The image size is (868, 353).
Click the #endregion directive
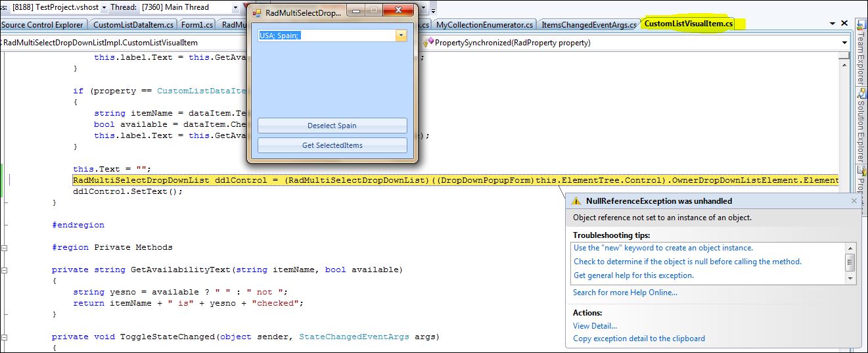78,225
